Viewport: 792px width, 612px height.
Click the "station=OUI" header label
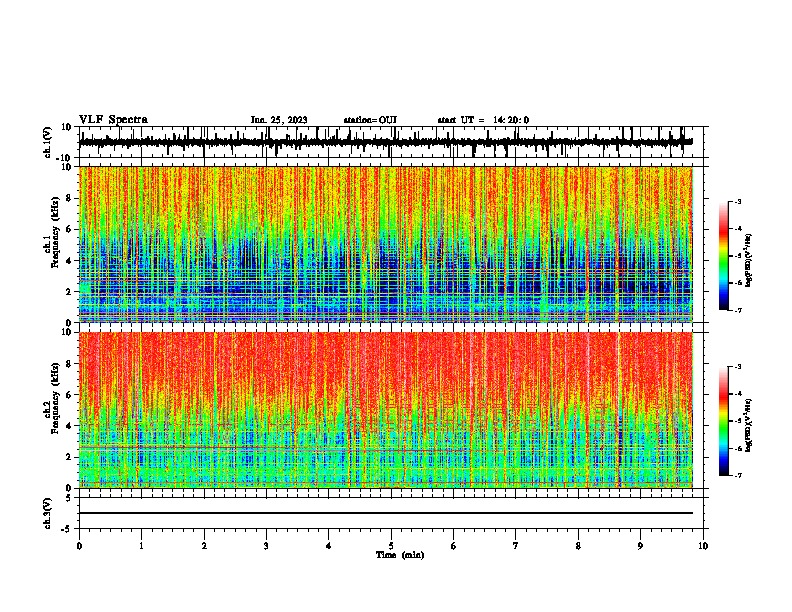coord(370,120)
